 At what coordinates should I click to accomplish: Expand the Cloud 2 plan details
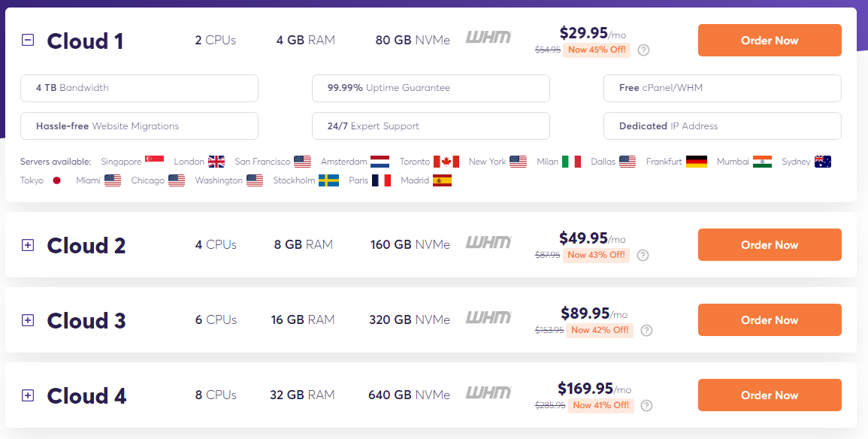click(x=28, y=245)
